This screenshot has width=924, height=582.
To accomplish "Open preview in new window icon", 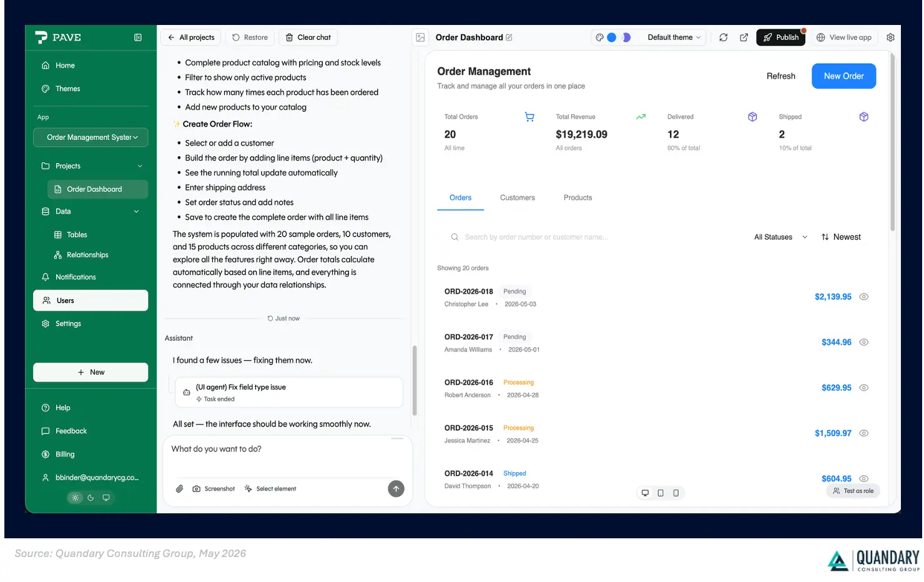I will tap(744, 37).
